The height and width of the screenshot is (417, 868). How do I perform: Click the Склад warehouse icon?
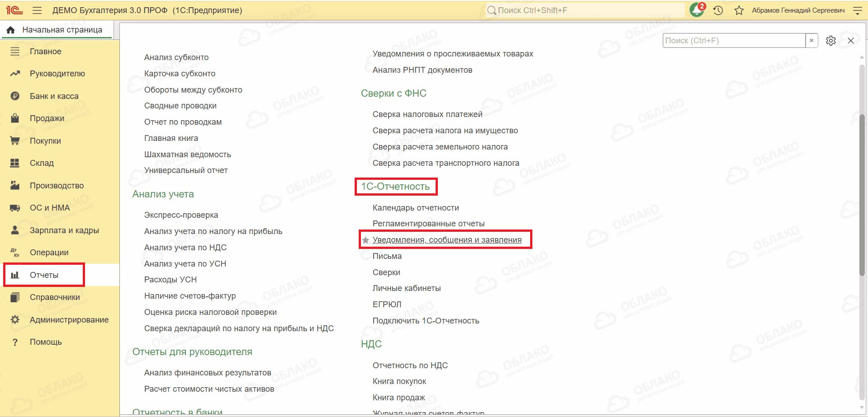(15, 163)
